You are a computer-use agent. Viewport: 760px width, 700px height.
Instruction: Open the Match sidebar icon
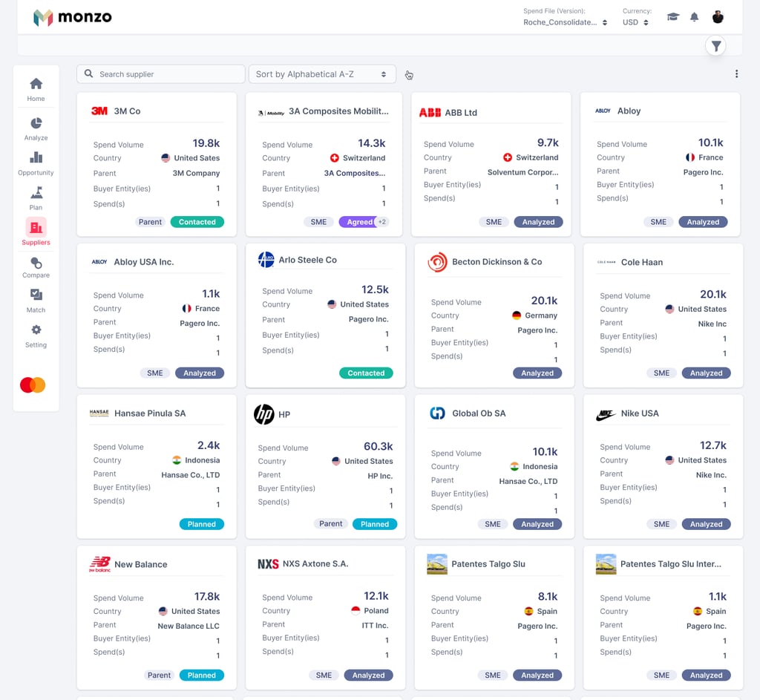[x=36, y=295]
